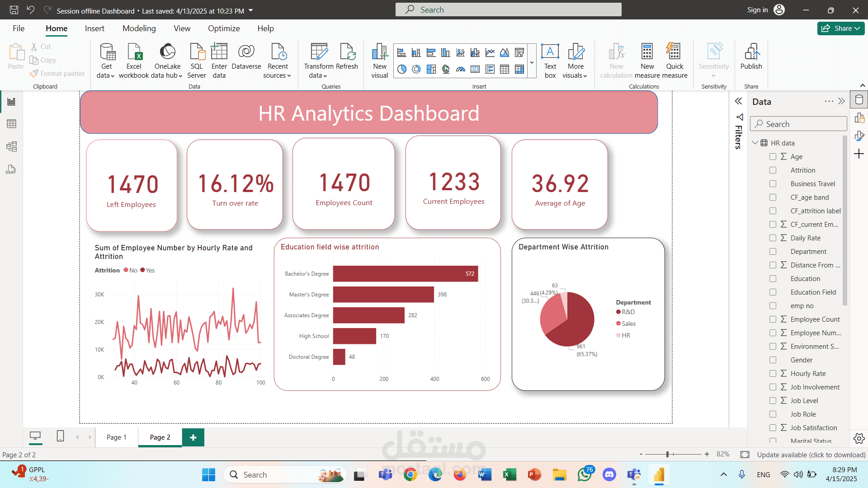The width and height of the screenshot is (868, 488).
Task: Click zoom in plus button
Action: pos(707,454)
